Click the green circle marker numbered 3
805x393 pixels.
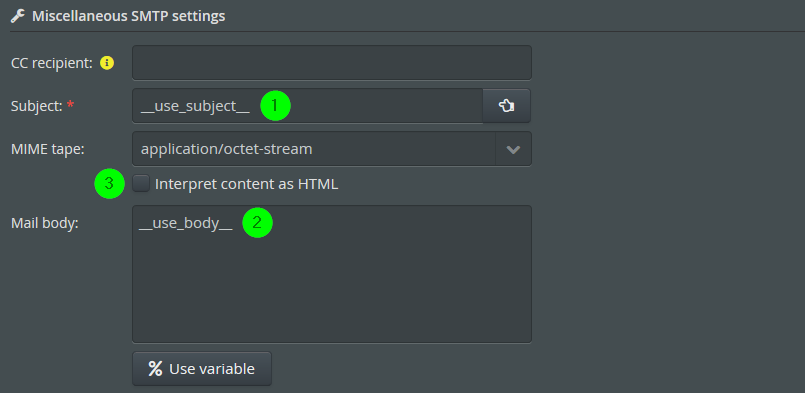[x=109, y=183]
